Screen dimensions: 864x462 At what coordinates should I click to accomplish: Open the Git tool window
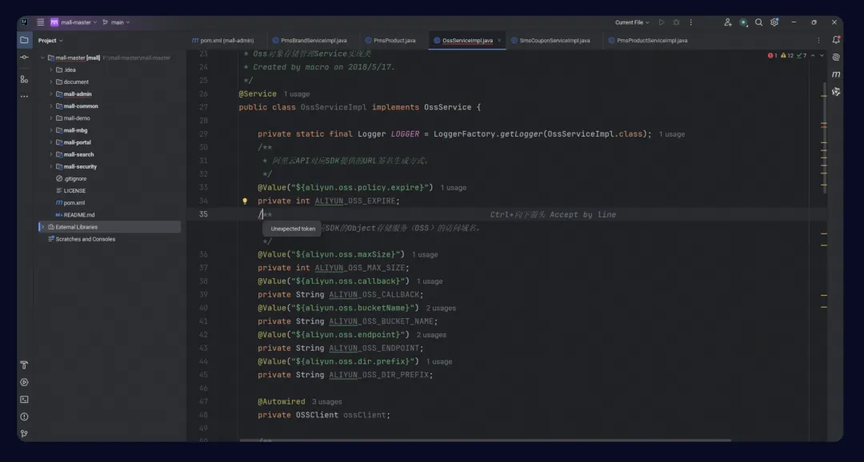coord(24,433)
